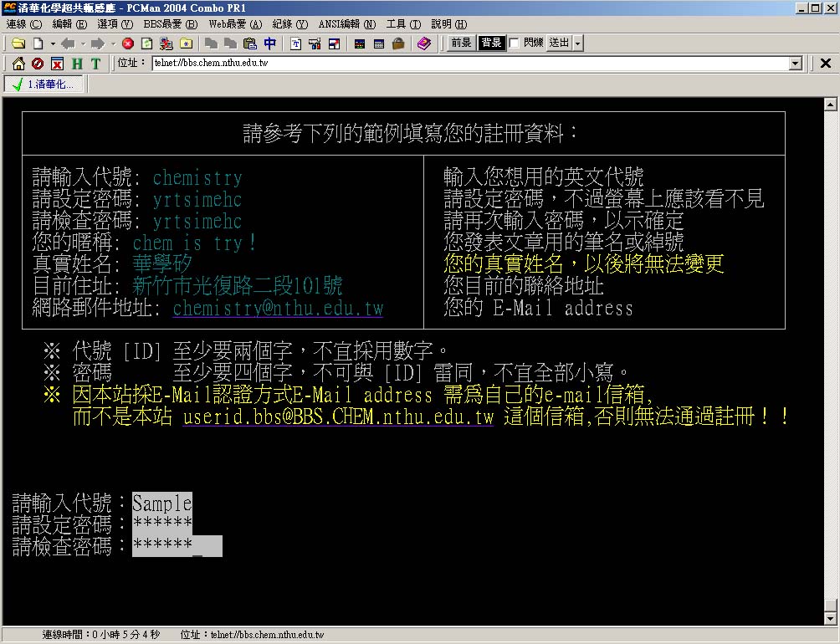Click the green H icon
This screenshot has width=840, height=644.
[x=77, y=64]
